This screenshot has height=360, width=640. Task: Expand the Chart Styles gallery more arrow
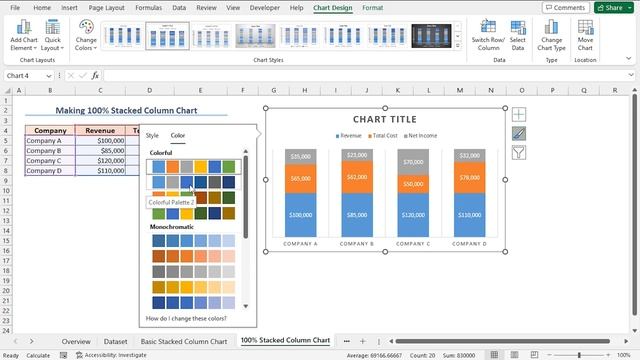[x=458, y=46]
